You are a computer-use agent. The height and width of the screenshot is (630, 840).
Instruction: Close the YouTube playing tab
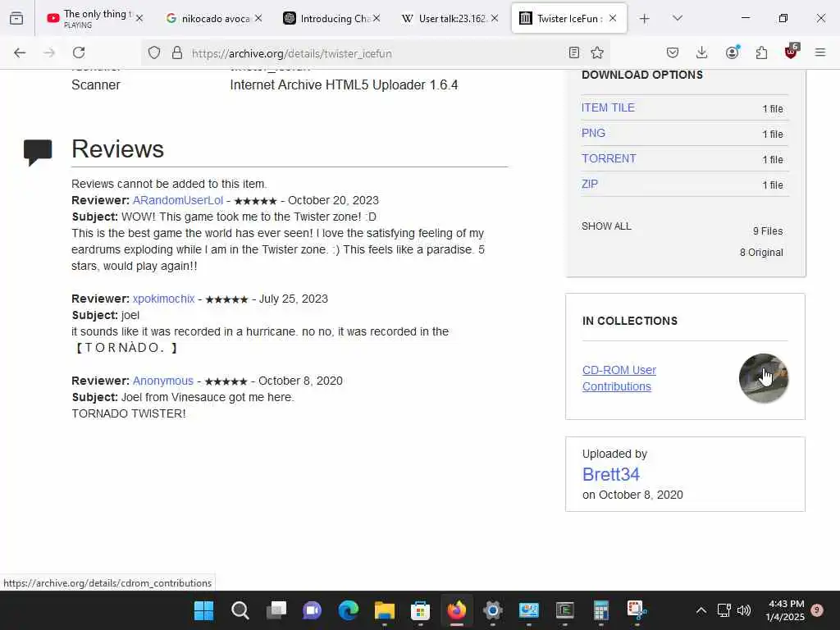click(x=139, y=18)
